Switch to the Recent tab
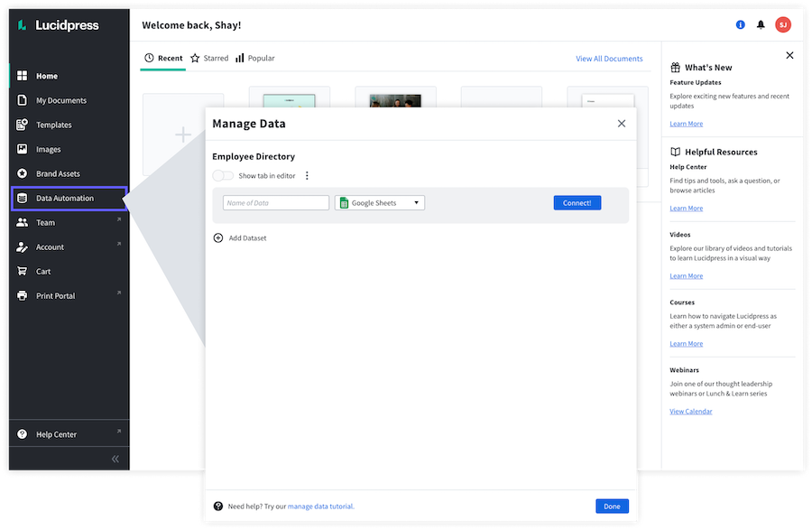The height and width of the screenshot is (530, 812). click(163, 58)
